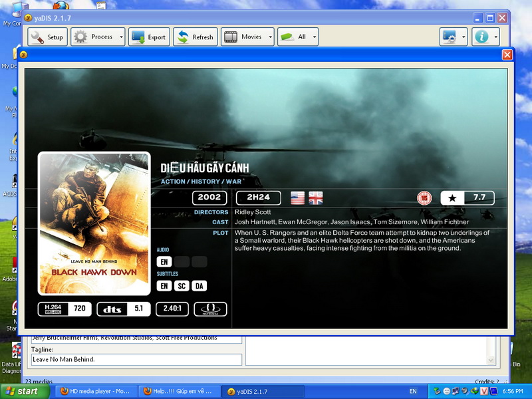Close the movie preview window
This screenshot has height=399, width=532.
tap(507, 55)
